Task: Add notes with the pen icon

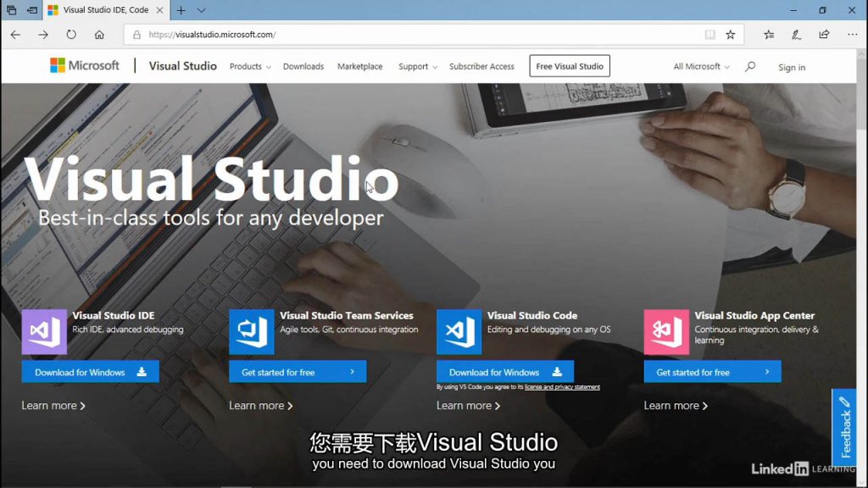Action: [x=796, y=34]
